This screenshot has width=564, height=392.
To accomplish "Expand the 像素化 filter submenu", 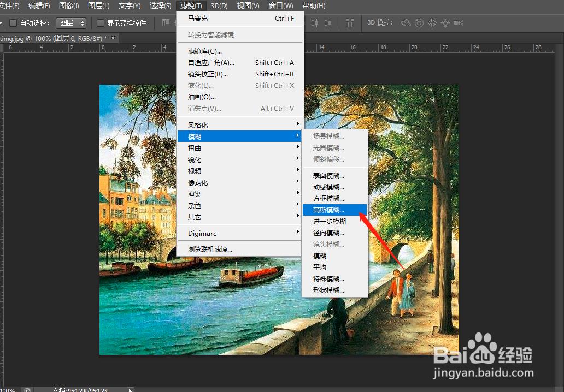I will (x=240, y=182).
